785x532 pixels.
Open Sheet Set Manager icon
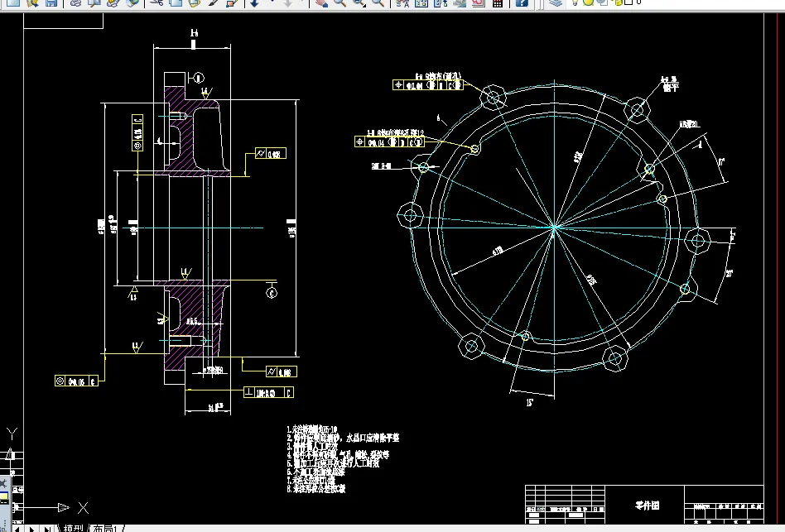pyautogui.click(x=459, y=2)
